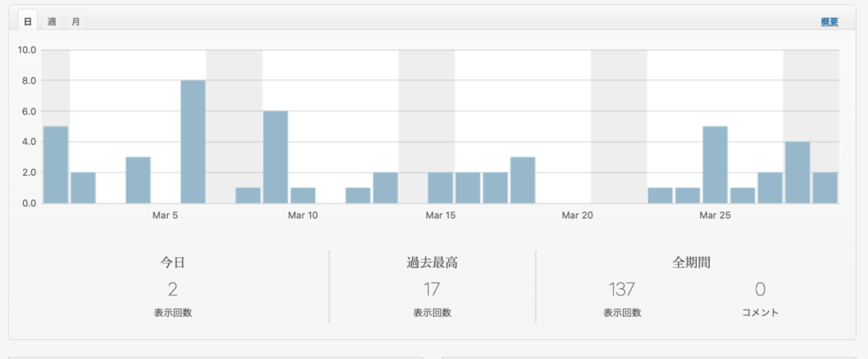Click the 5-view bar at Mar 25
This screenshot has width=868, height=359.
[715, 165]
